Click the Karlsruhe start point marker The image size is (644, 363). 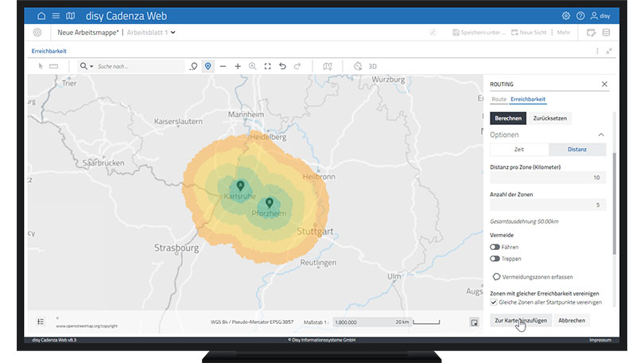click(240, 185)
